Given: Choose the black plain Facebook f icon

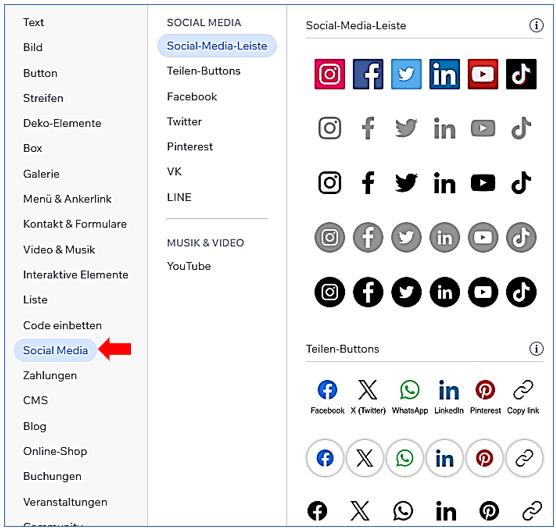Looking at the screenshot, I should tap(368, 183).
